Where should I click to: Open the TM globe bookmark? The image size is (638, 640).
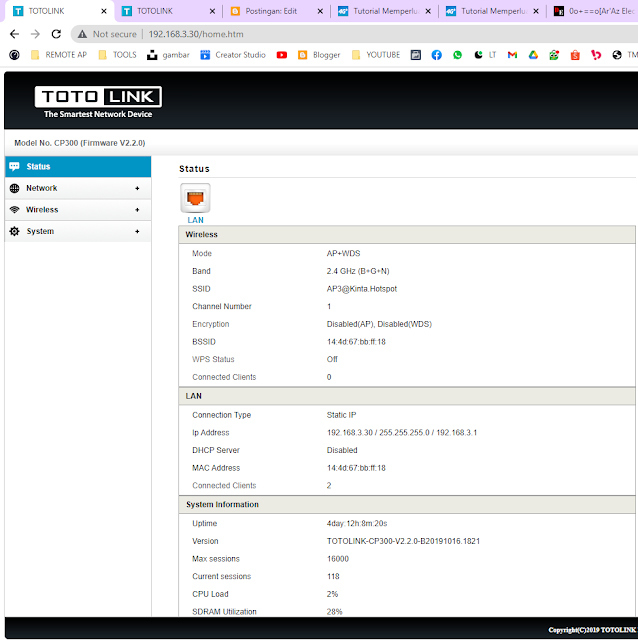point(625,55)
